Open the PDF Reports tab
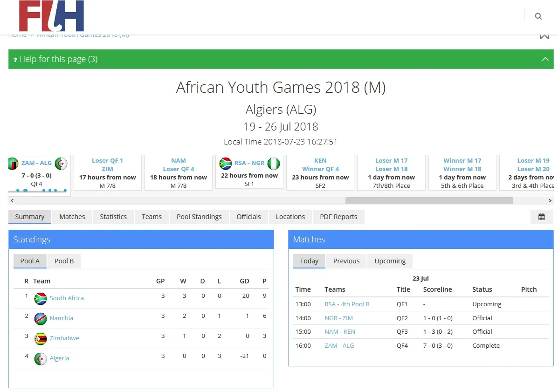This screenshot has height=392, width=558. 338,217
